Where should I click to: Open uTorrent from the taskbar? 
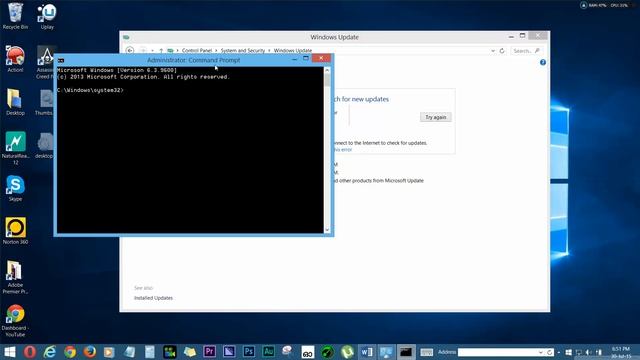click(347, 352)
